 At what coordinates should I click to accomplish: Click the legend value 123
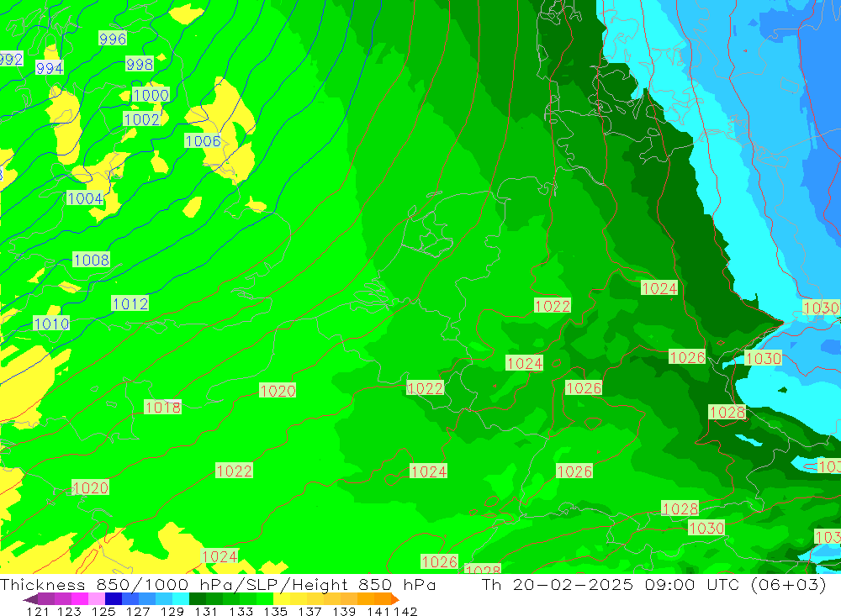pos(69,611)
